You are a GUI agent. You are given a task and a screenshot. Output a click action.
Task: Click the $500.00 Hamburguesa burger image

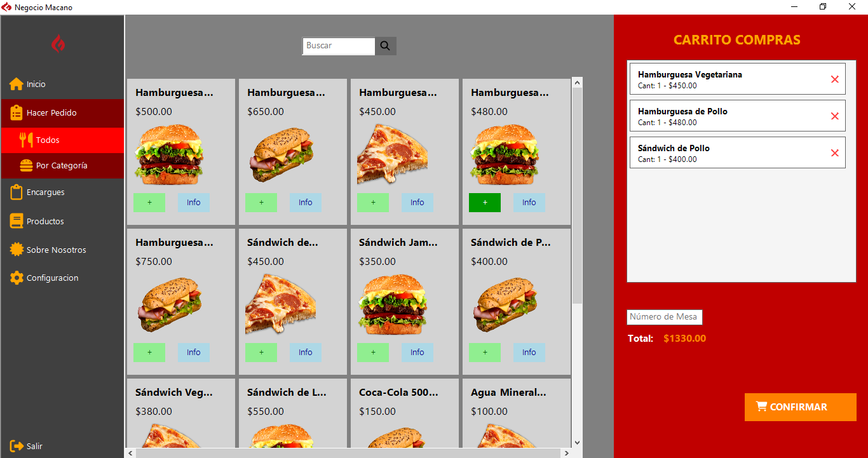click(169, 154)
